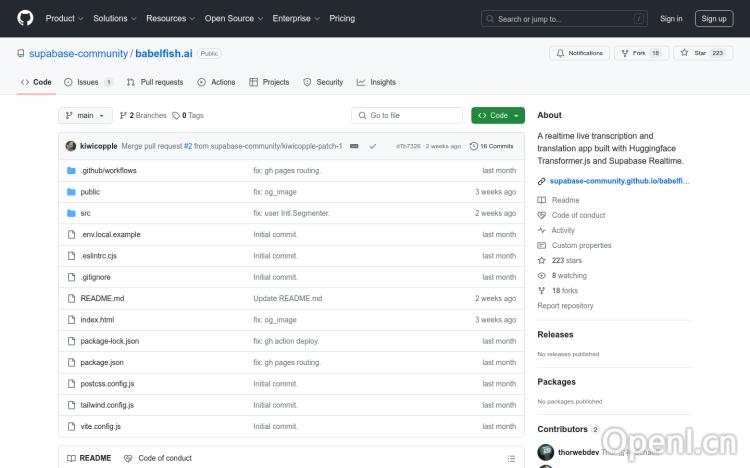Screen dimensions: 750x468
Task: Focus the Search or jump to field
Action: pyautogui.click(x=564, y=19)
